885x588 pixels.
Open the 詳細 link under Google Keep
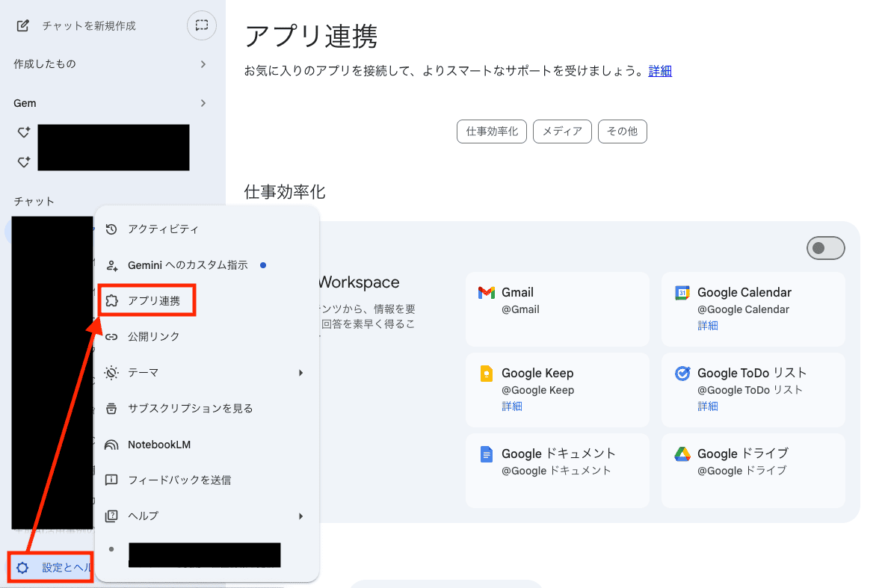click(x=511, y=406)
